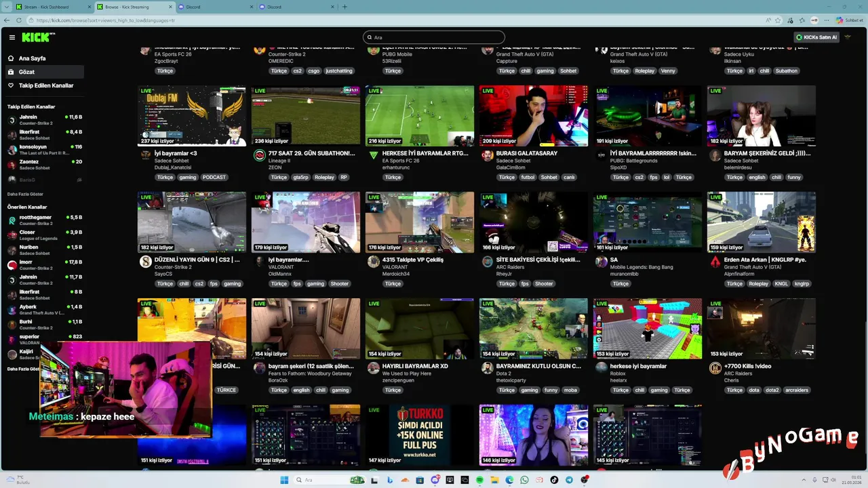Click Alpnfinalform channel avatar icon
The image size is (868, 488).
tap(715, 262)
